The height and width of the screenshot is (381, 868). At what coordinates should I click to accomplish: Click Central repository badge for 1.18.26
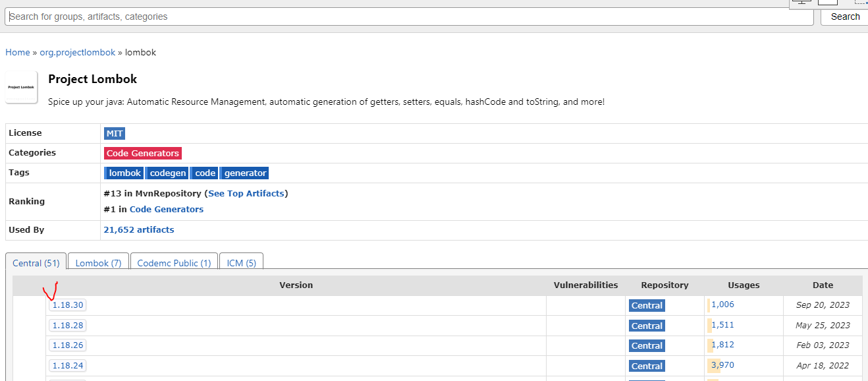coord(647,345)
